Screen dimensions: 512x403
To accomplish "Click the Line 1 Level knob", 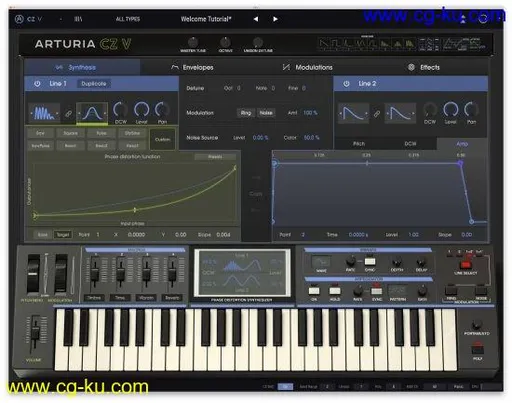I will coord(141,110).
